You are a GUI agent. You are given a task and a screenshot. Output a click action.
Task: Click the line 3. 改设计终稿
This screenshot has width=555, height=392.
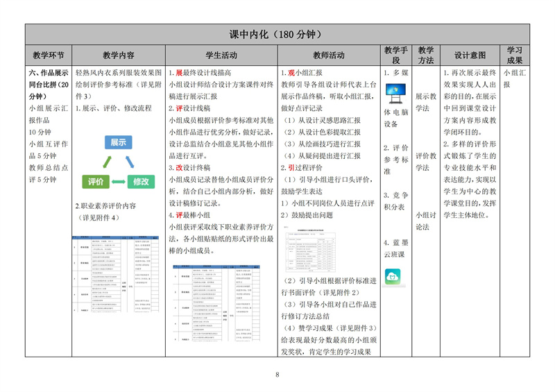(189, 167)
